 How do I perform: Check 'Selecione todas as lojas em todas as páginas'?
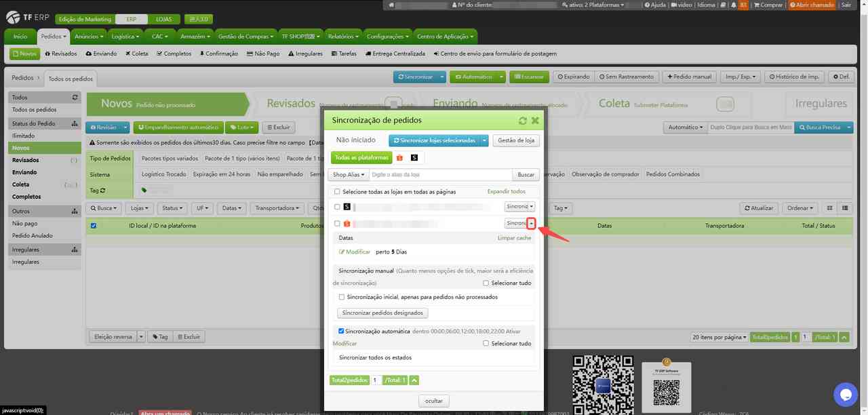pyautogui.click(x=337, y=192)
